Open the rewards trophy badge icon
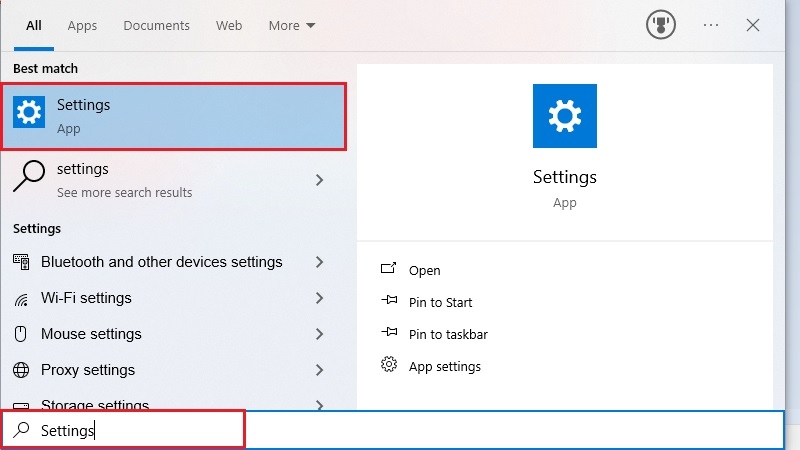This screenshot has width=800, height=450. (661, 24)
